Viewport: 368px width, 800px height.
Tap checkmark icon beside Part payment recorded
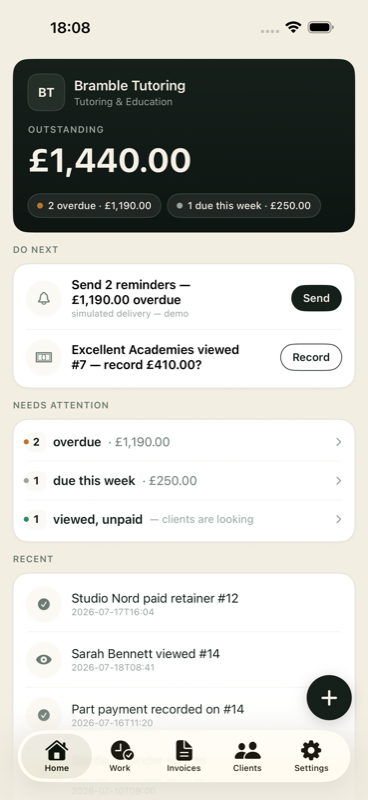click(44, 715)
